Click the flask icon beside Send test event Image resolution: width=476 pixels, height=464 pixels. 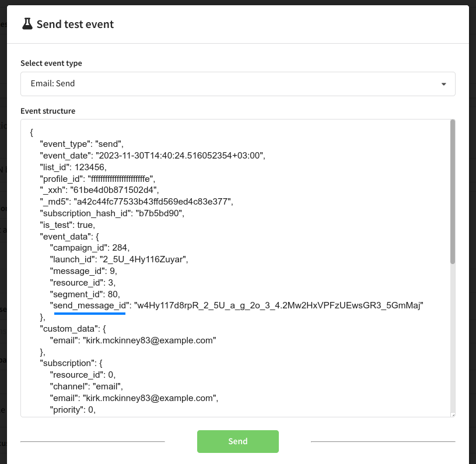27,24
